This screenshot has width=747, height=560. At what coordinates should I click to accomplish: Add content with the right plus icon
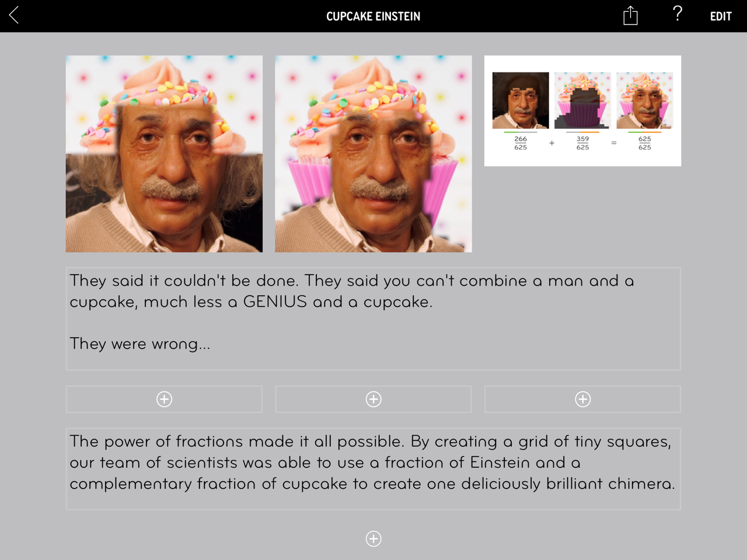(x=583, y=399)
